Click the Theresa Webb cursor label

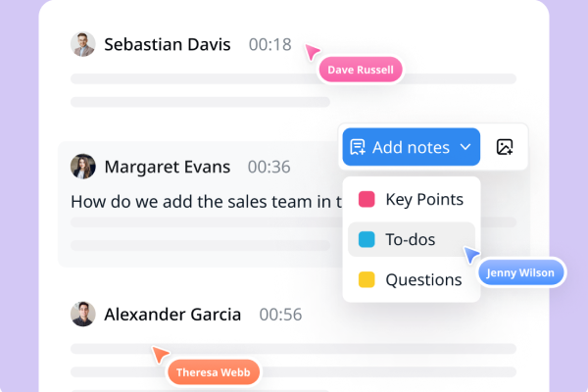coord(213,372)
